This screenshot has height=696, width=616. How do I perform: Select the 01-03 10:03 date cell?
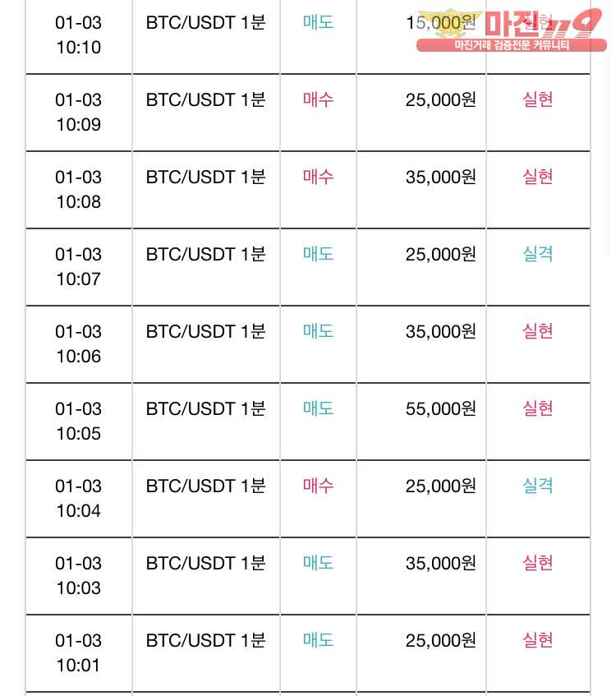coord(79,576)
